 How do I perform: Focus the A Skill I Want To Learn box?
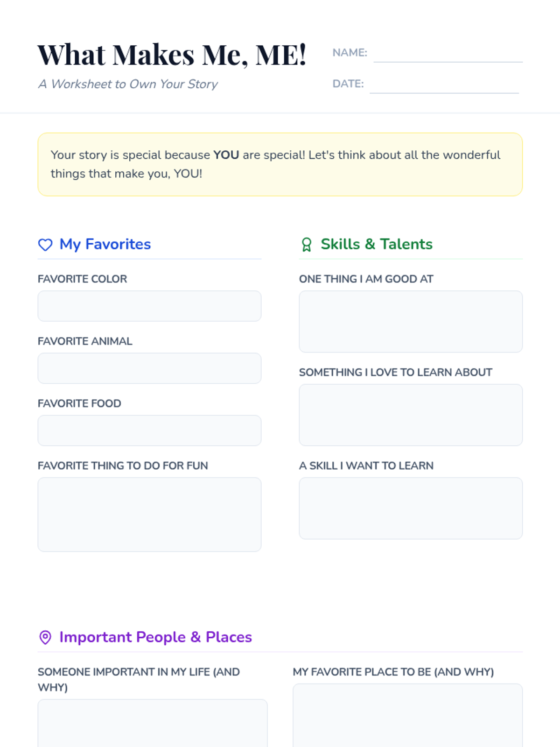[411, 508]
